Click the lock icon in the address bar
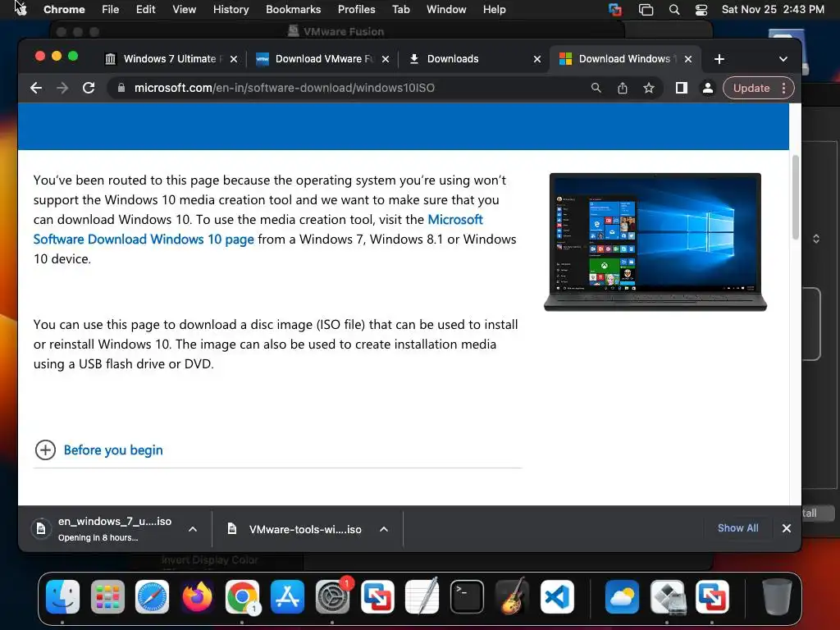The width and height of the screenshot is (840, 630). click(x=121, y=88)
